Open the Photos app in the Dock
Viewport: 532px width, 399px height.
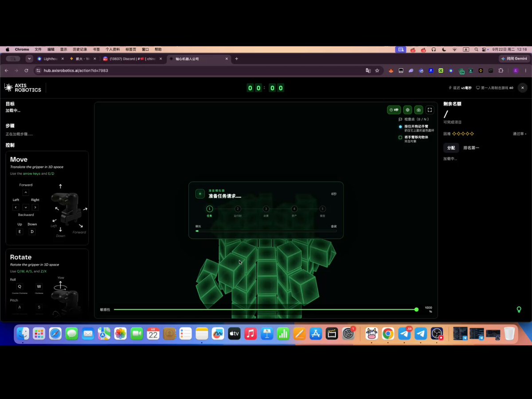coord(121,333)
